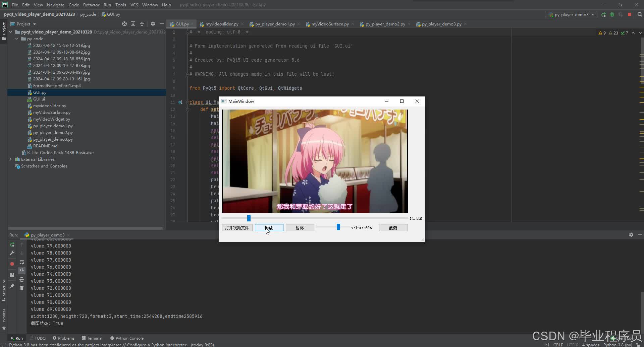Select README.md in project tree
This screenshot has width=644, height=347.
coord(45,146)
